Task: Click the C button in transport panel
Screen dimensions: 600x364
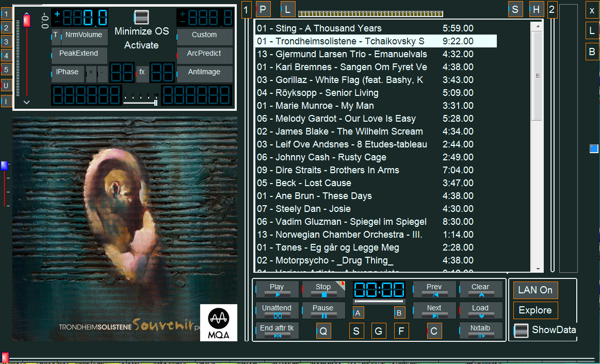Action: 434,330
